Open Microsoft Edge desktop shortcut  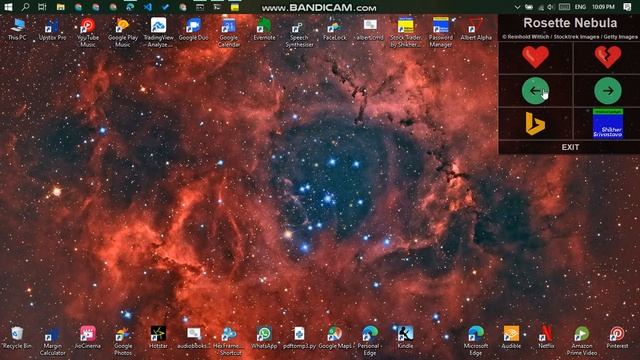[476, 341]
